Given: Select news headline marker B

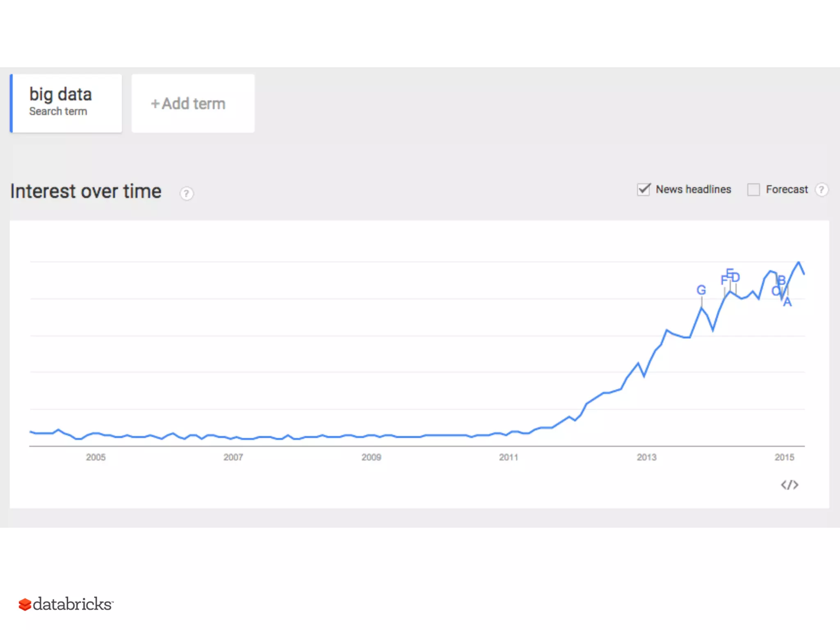Looking at the screenshot, I should [x=782, y=280].
